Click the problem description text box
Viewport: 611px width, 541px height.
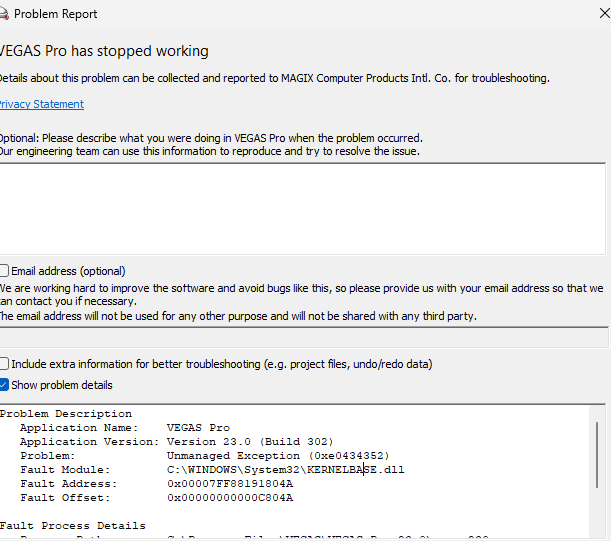click(x=303, y=209)
